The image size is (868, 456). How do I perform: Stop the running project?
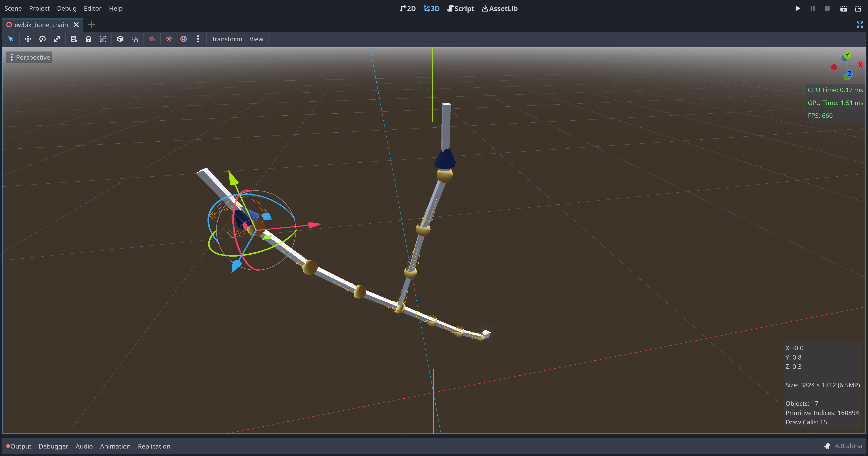click(x=827, y=8)
